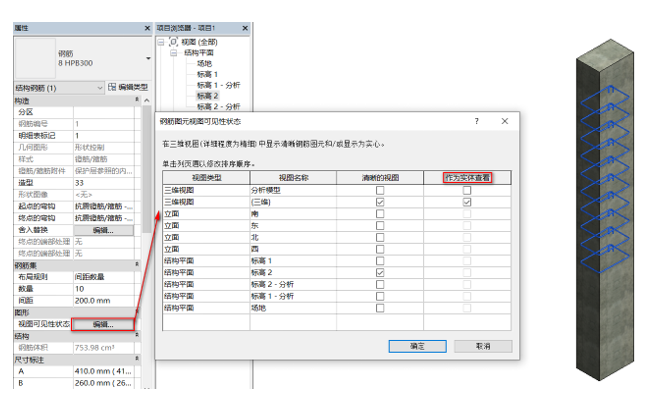The width and height of the screenshot is (659, 399).
Task: Select 标高 2 - 分析 in Project Browser
Action: pyautogui.click(x=219, y=106)
